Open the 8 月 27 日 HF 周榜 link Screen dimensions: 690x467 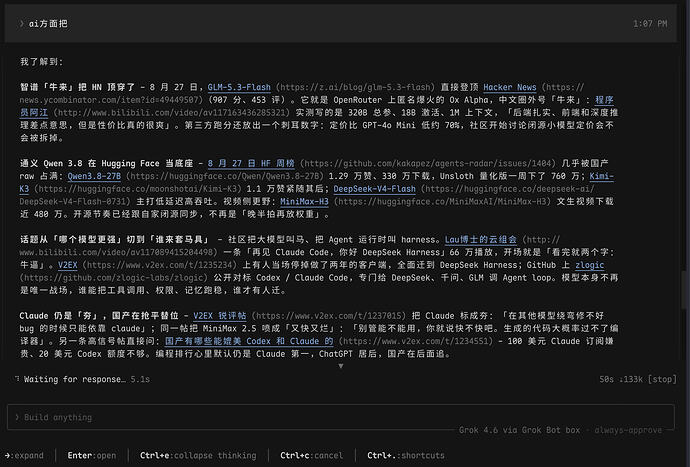coord(251,163)
